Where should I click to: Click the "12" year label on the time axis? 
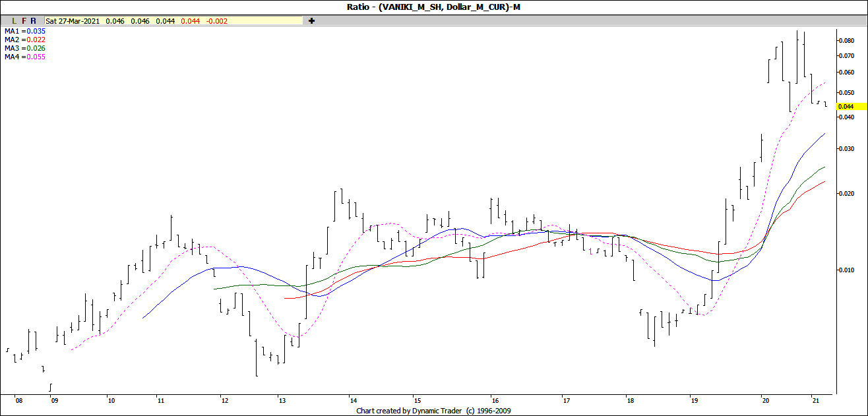click(x=225, y=401)
